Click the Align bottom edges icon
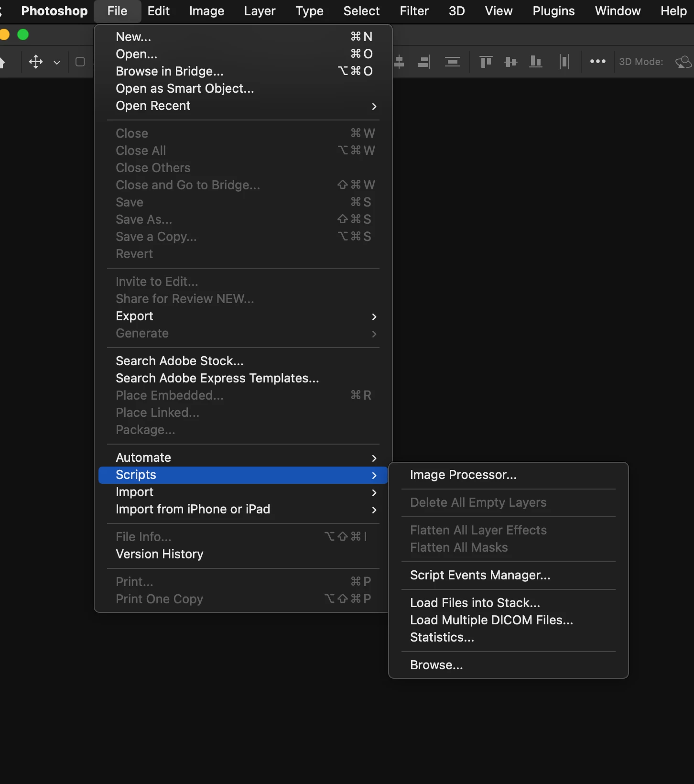Screen dimensions: 694x784 tap(535, 62)
